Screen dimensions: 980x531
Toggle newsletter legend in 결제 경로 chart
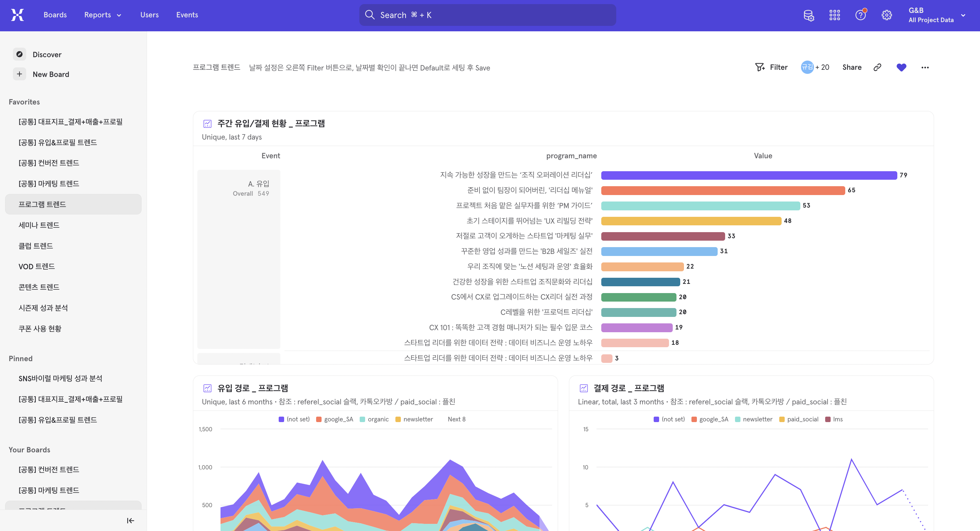pyautogui.click(x=754, y=419)
